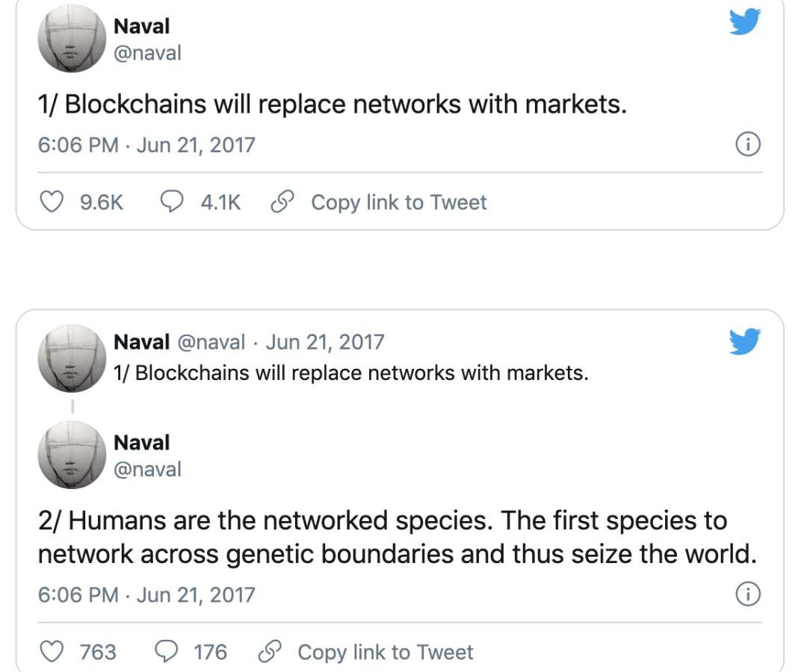Open info icon on the Blockchains tweet
Image resolution: width=807 pixels, height=672 pixels.
pyautogui.click(x=748, y=145)
